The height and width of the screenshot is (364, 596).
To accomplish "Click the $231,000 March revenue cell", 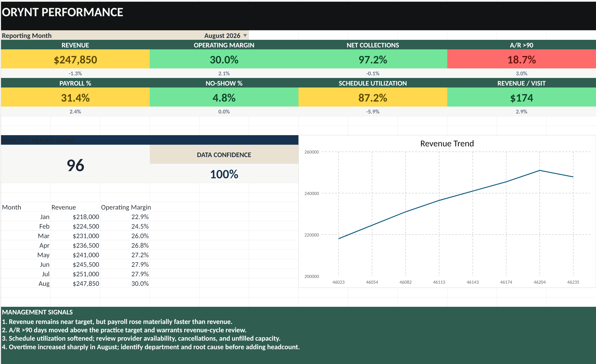I will pos(75,236).
